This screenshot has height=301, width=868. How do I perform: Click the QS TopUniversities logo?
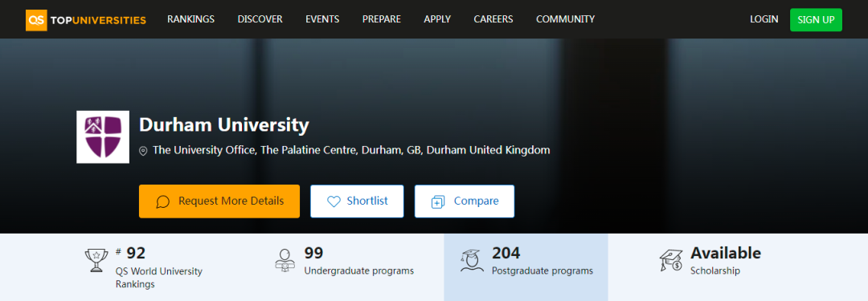tap(86, 20)
